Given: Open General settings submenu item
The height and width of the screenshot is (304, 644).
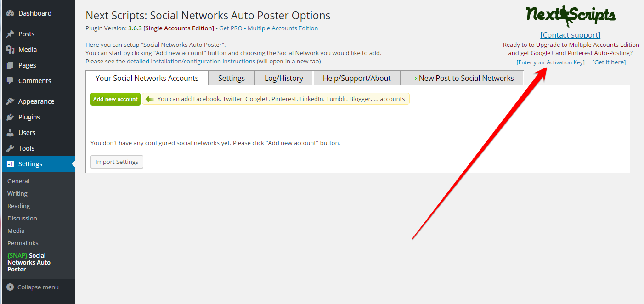Looking at the screenshot, I should (x=18, y=181).
